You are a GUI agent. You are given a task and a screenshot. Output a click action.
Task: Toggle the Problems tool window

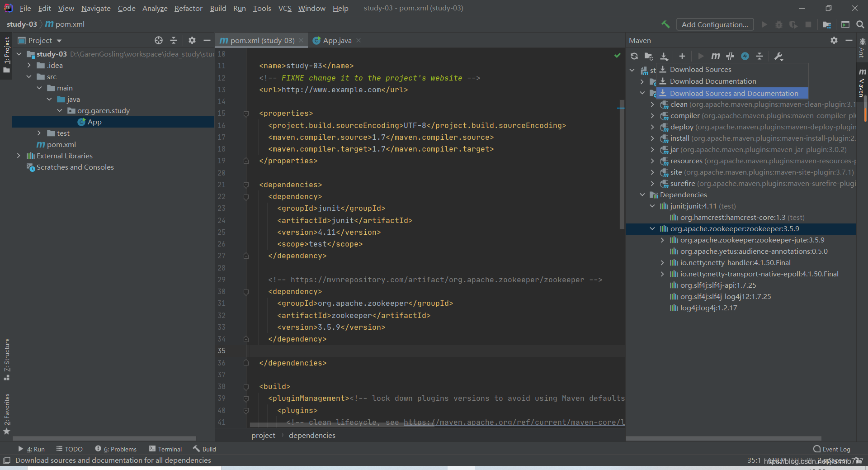pos(116,449)
